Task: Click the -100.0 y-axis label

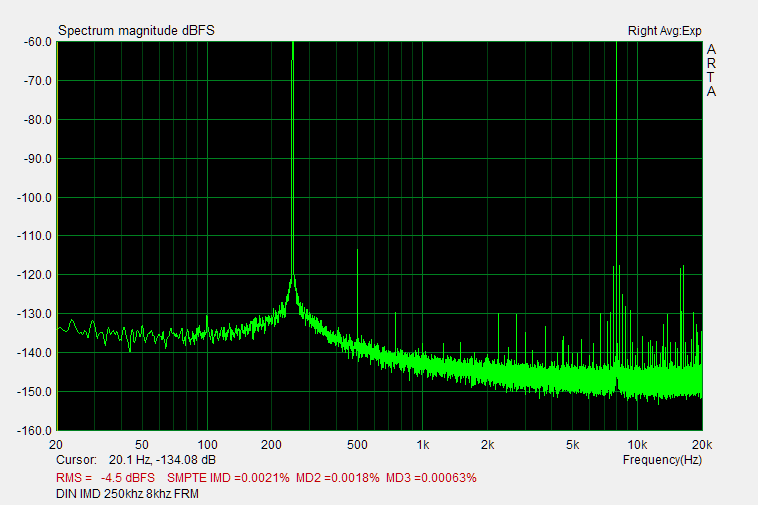Action: coord(34,198)
